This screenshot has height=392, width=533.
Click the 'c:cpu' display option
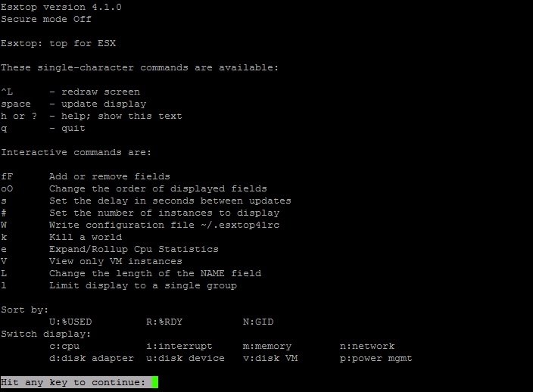(x=64, y=346)
